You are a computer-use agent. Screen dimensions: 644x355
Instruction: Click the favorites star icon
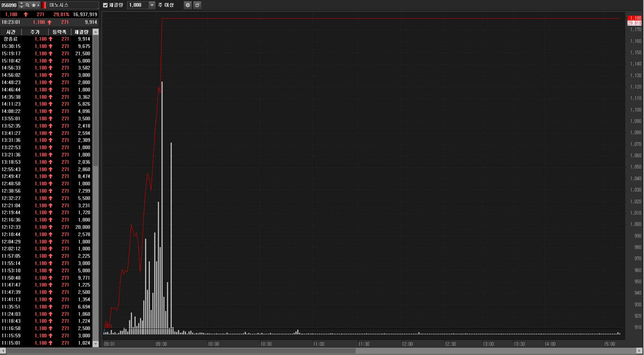(34, 5)
